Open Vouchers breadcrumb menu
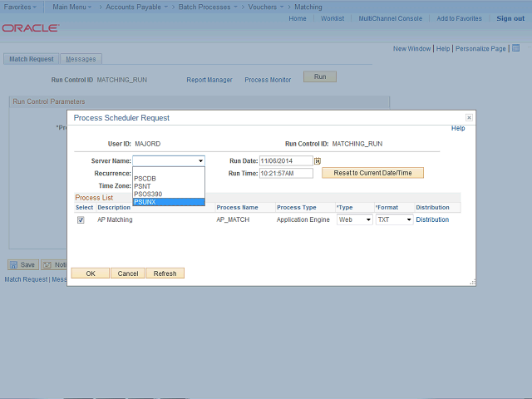This screenshot has height=399, width=532. point(266,7)
